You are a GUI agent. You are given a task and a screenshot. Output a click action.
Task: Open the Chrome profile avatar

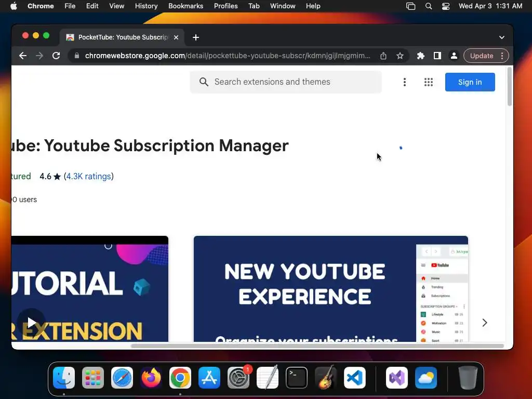[454, 56]
